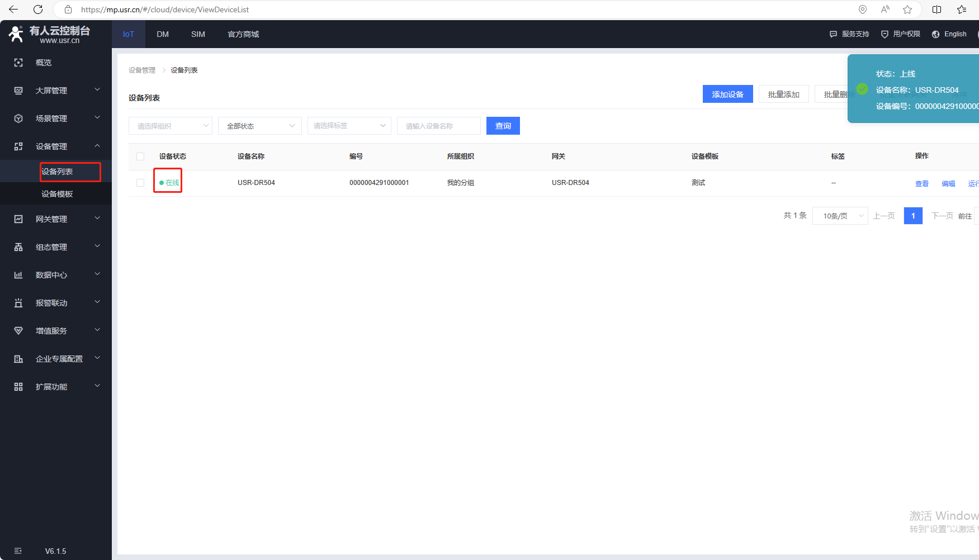
Task: Open 概览 overview from the sidebar
Action: [x=44, y=63]
